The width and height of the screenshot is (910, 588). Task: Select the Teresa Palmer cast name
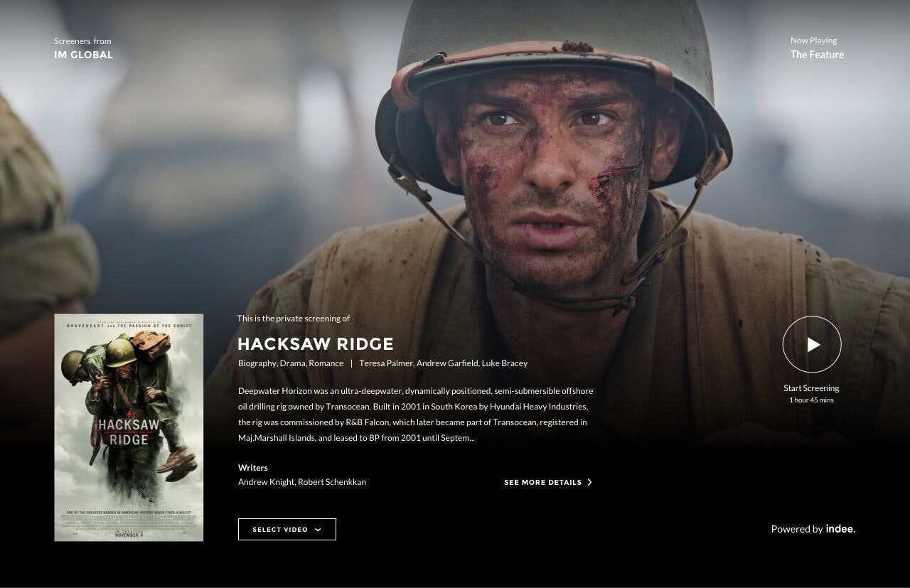pos(386,363)
